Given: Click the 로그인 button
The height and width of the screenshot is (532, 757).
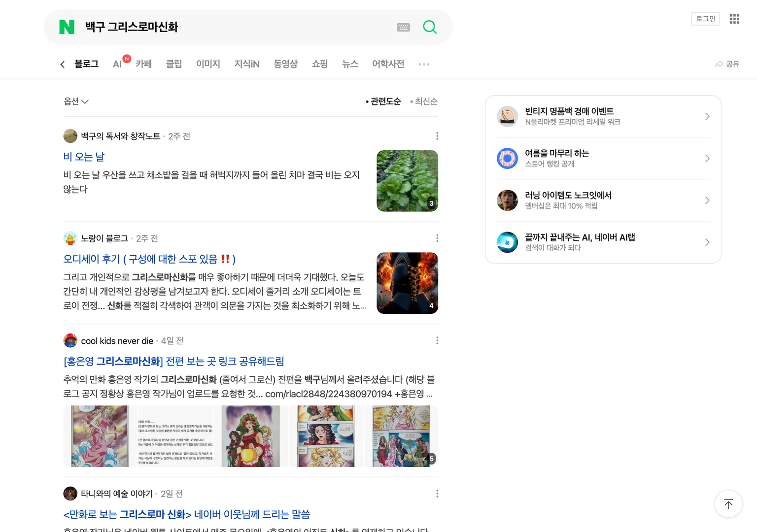Looking at the screenshot, I should pyautogui.click(x=705, y=19).
